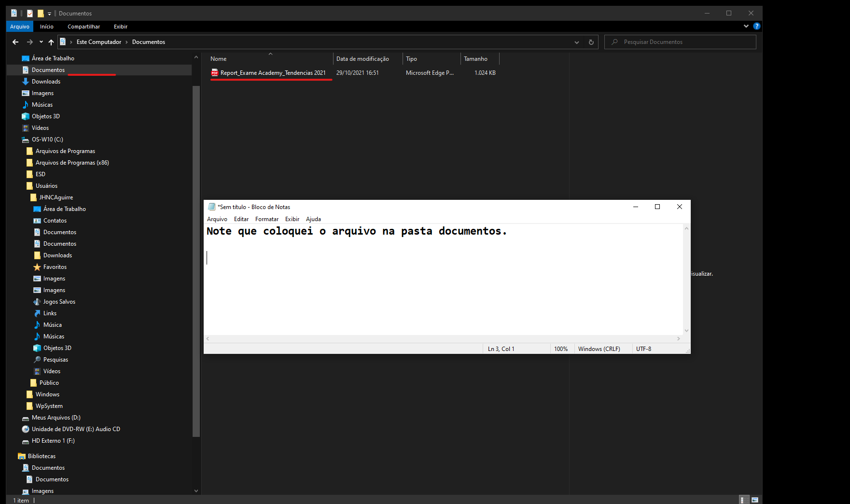Image resolution: width=850 pixels, height=504 pixels.
Task: Open Ajuda menu in Bloco de Notas
Action: pyautogui.click(x=313, y=219)
